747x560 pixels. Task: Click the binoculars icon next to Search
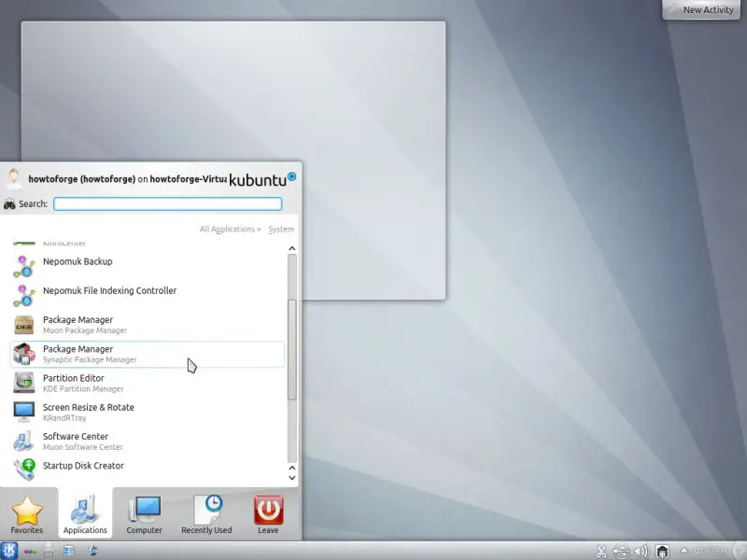[x=9, y=204]
